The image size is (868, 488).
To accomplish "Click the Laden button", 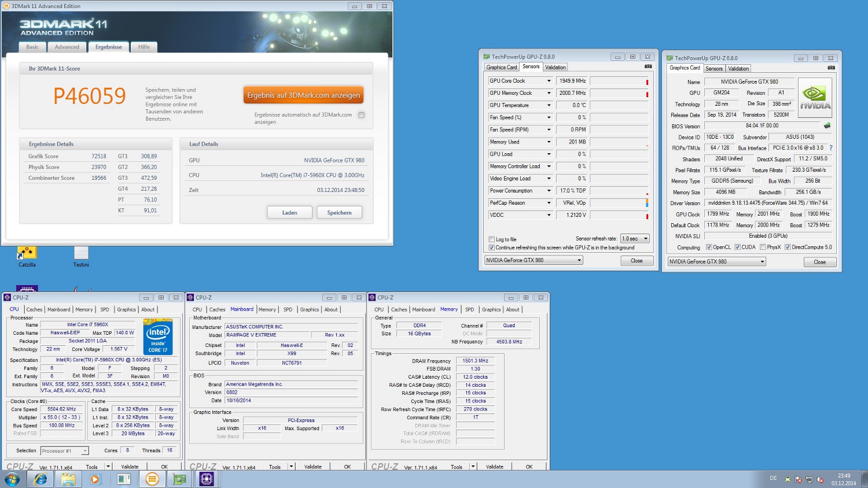I will click(x=290, y=212).
